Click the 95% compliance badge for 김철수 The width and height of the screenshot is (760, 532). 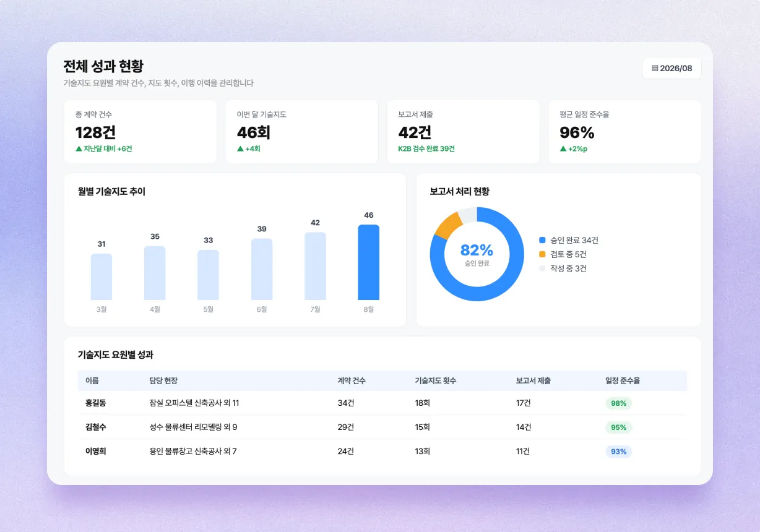coord(618,427)
